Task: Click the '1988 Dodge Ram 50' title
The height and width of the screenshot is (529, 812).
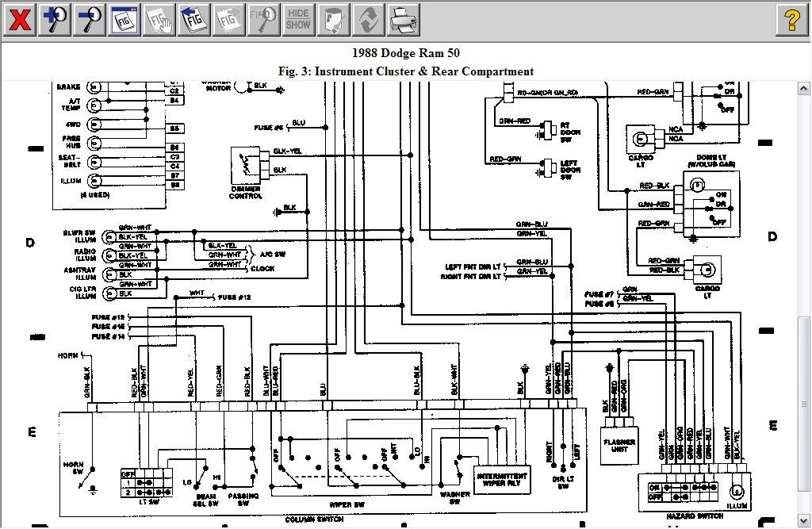Action: tap(406, 53)
